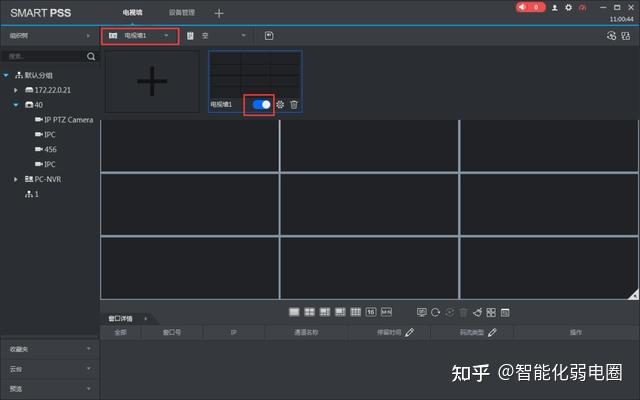Select the 4-window split layout

pyautogui.click(x=310, y=312)
